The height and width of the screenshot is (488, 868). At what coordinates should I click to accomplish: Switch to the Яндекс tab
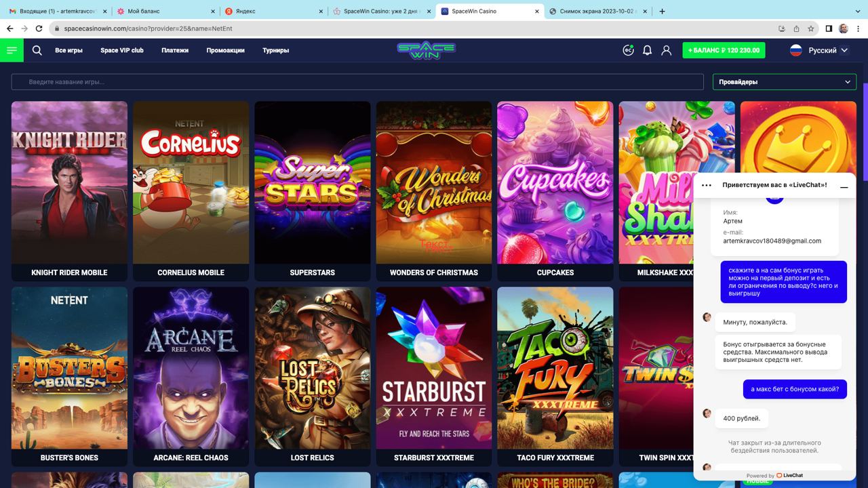click(x=273, y=11)
